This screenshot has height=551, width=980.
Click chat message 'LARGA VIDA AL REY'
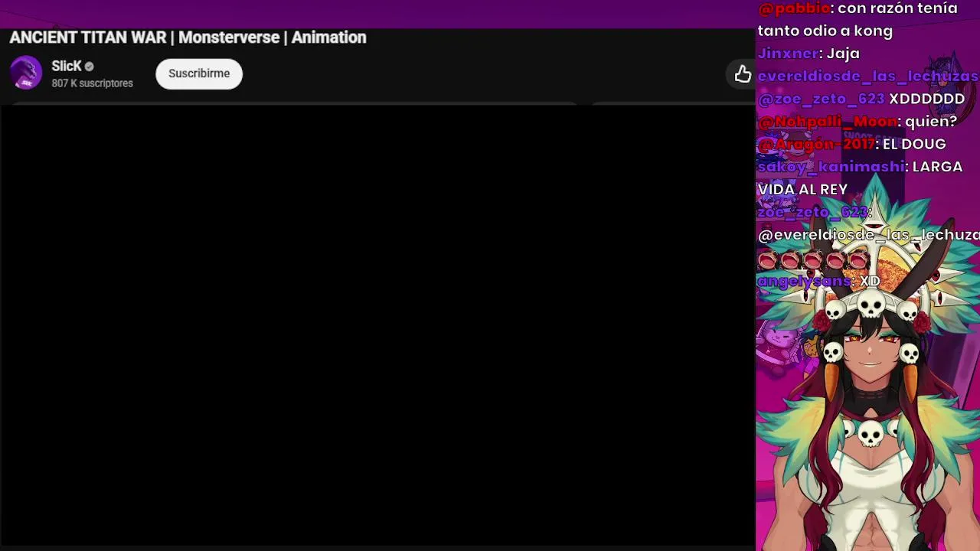pyautogui.click(x=860, y=178)
